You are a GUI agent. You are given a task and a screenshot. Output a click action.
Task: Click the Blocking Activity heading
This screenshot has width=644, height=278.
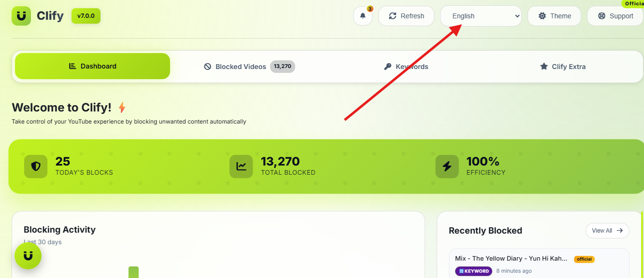pos(59,230)
